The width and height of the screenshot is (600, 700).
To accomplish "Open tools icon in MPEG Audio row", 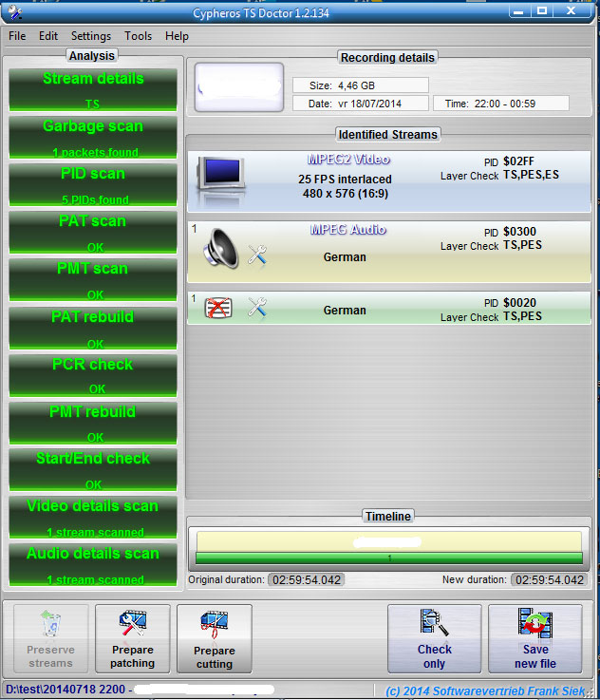I will pos(257,255).
